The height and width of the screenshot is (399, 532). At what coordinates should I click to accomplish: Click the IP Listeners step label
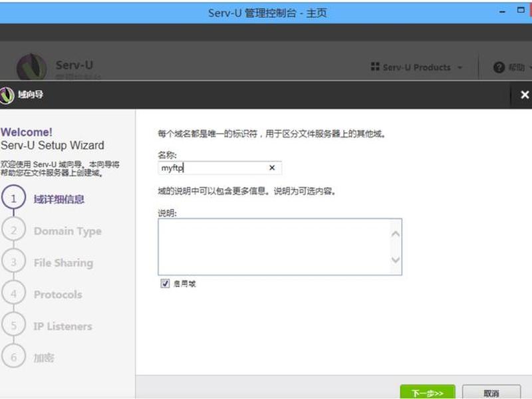coord(63,327)
